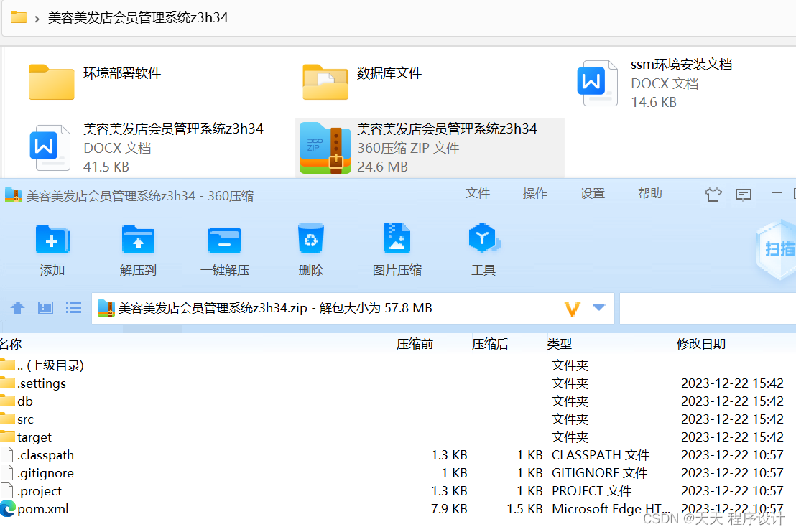Click the PROJECT 文件 type cell
This screenshot has width=796, height=532.
[591, 491]
